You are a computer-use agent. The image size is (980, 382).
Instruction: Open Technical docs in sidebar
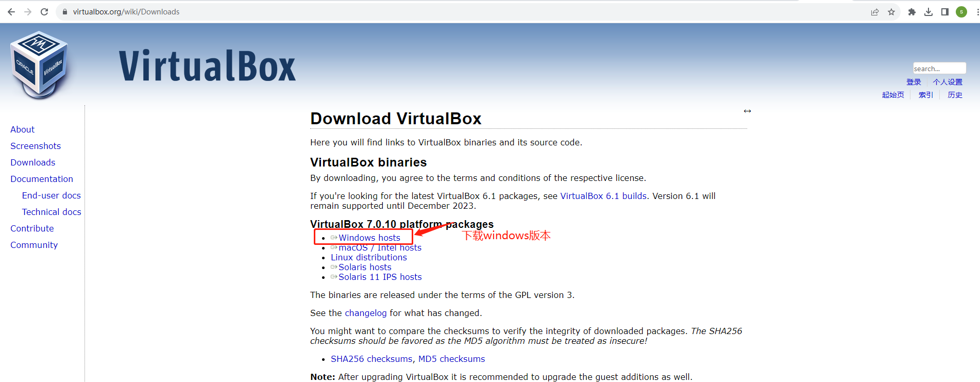pos(52,212)
